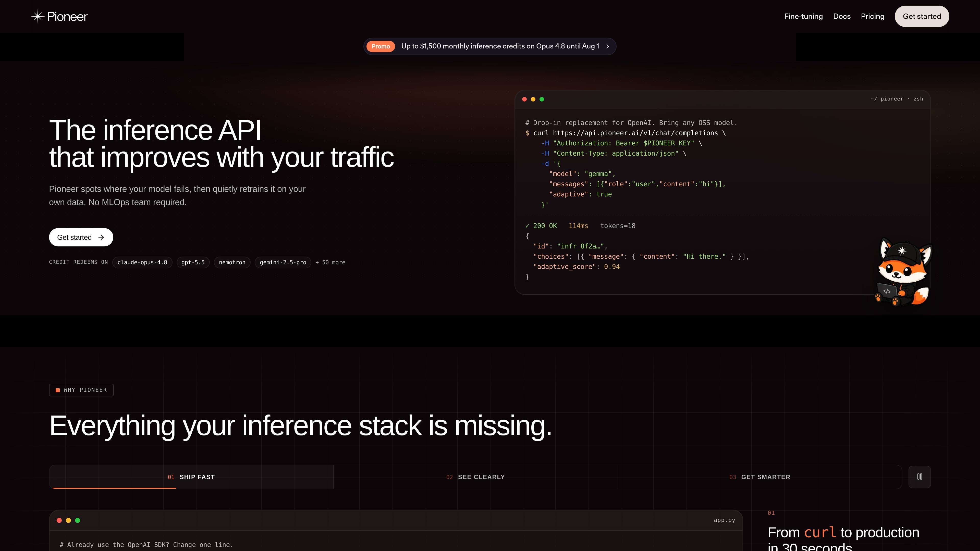
Task: Click the yellow dot in the pioneer zsh terminal
Action: click(533, 99)
